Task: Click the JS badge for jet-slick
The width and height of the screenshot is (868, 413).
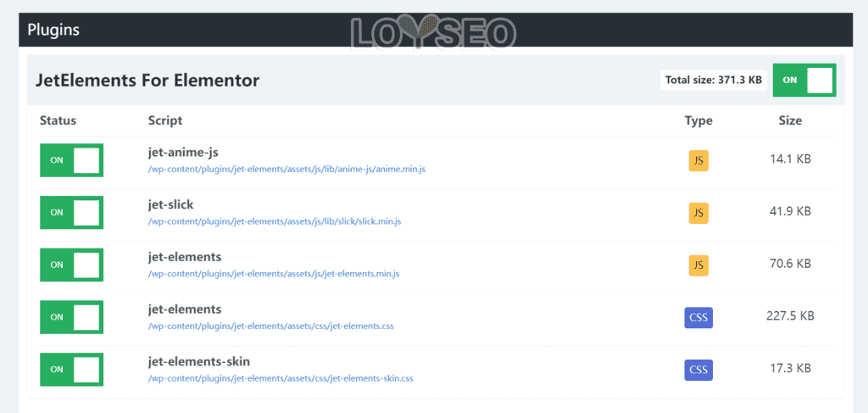Action: click(x=698, y=213)
